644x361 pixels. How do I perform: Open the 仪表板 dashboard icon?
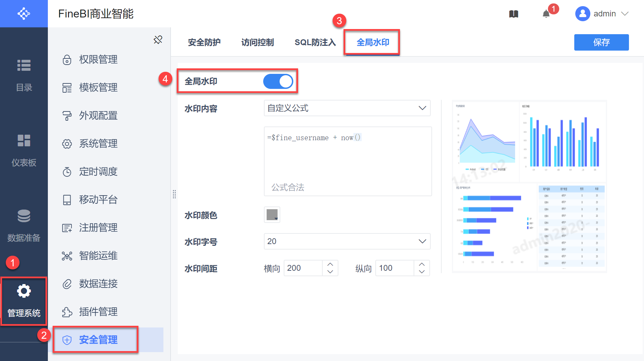(x=24, y=141)
